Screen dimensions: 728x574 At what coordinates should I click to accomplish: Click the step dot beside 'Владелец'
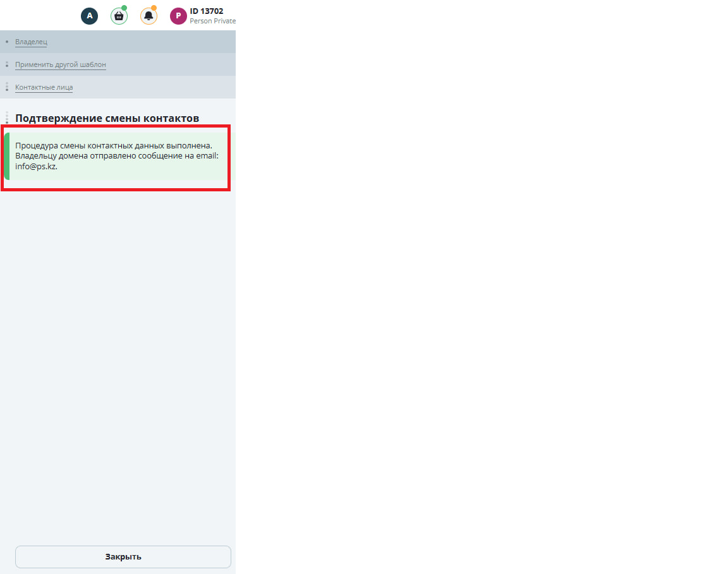(x=7, y=42)
